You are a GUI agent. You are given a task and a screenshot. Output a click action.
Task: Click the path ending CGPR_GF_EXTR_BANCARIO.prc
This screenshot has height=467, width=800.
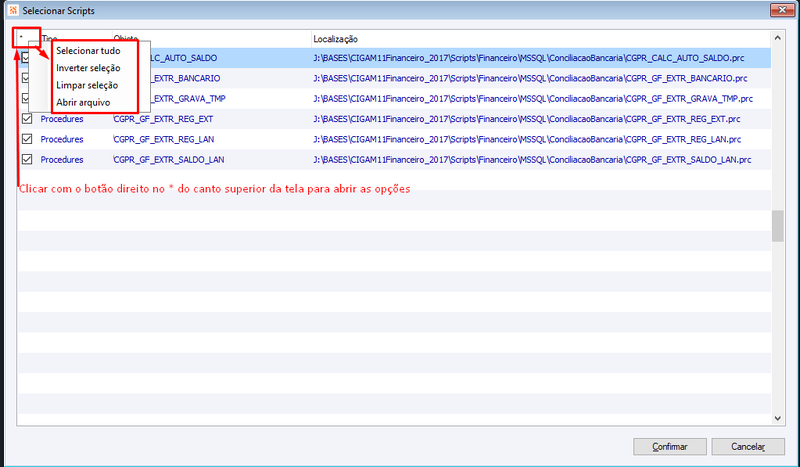click(531, 78)
